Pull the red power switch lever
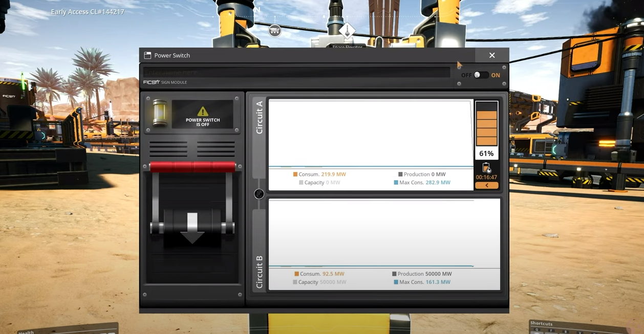 [192, 167]
